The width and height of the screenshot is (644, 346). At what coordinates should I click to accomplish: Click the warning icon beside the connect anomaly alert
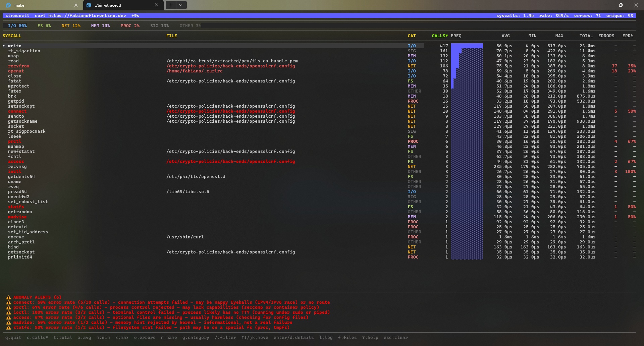(x=8, y=302)
